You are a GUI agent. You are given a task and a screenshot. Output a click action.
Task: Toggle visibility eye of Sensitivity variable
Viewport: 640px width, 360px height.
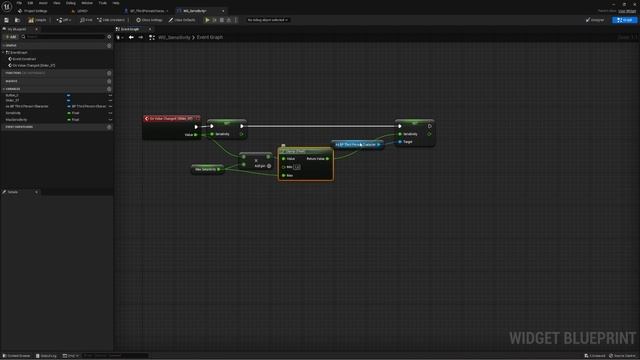pyautogui.click(x=110, y=113)
